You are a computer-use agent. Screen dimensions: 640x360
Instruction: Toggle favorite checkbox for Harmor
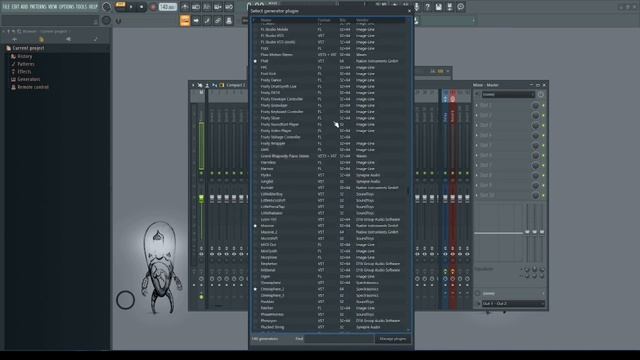point(256,169)
